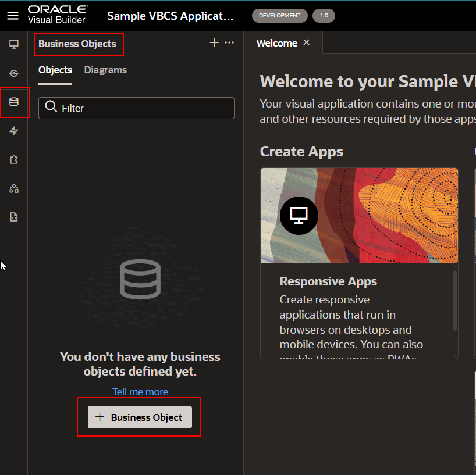The height and width of the screenshot is (475, 476).
Task: Open the Responsive Apps card image
Action: pos(359,216)
